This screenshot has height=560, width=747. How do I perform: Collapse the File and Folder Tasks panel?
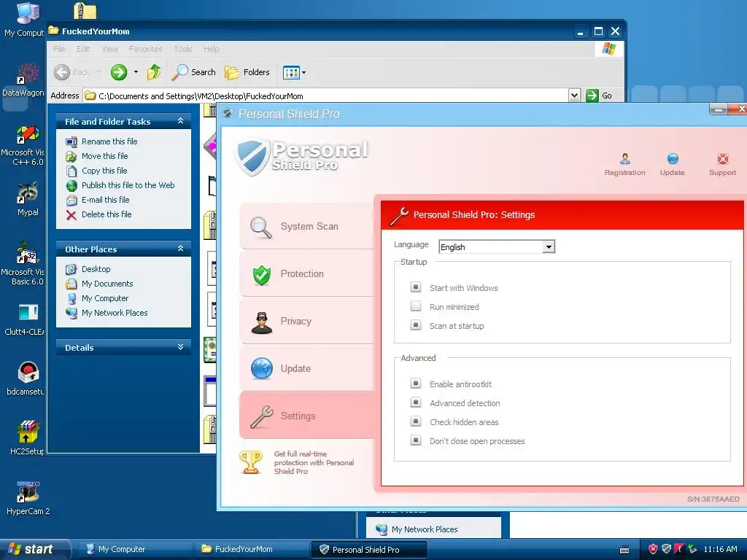click(x=181, y=122)
